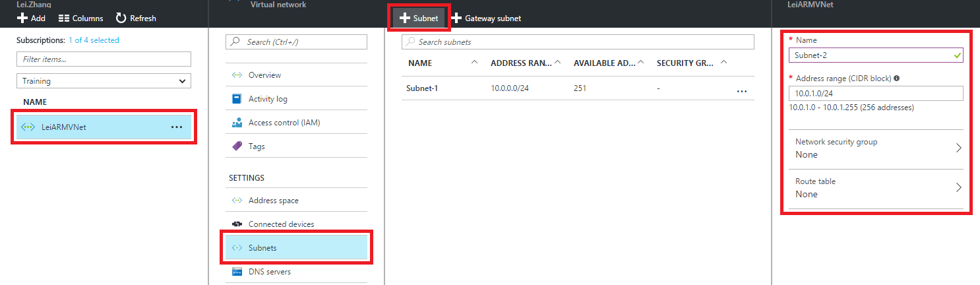Edit the Address range CIDR field
Screen dimensions: 980x285
(876, 94)
